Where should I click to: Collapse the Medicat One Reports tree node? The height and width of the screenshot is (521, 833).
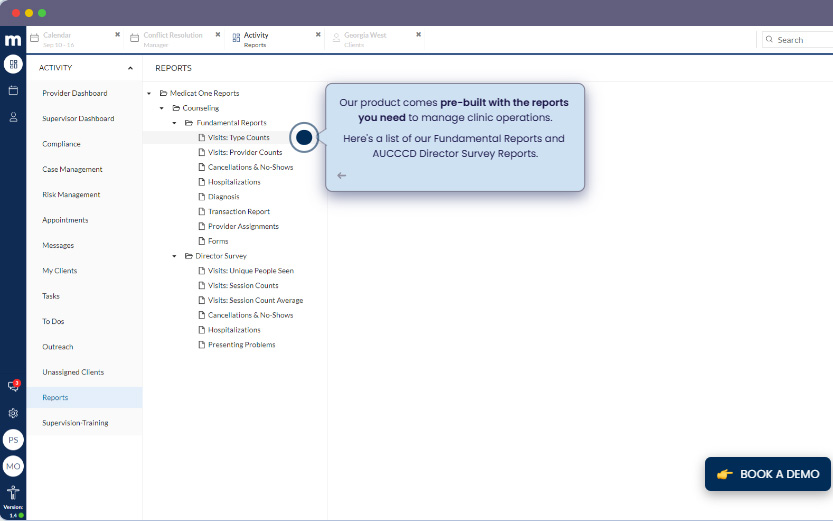click(149, 93)
